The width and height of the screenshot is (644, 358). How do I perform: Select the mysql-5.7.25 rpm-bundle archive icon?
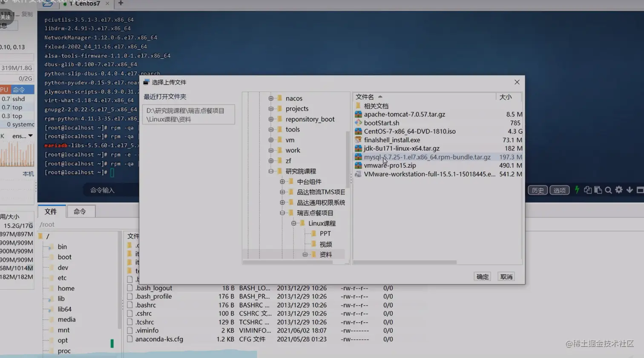[358, 157]
